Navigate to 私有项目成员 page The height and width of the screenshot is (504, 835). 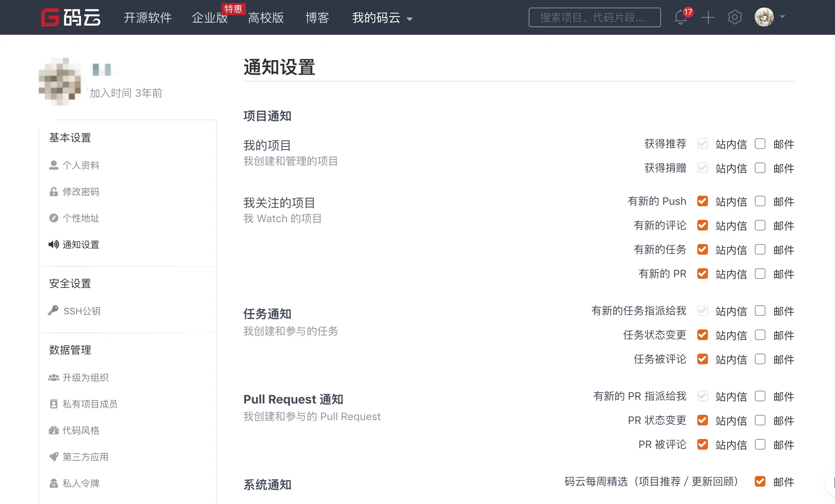coord(90,404)
